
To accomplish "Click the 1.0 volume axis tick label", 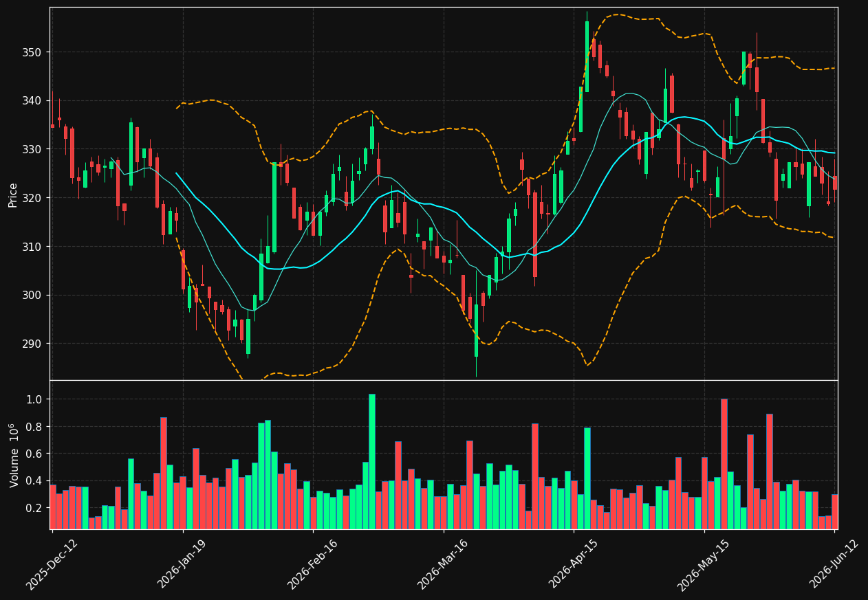I will (34, 399).
